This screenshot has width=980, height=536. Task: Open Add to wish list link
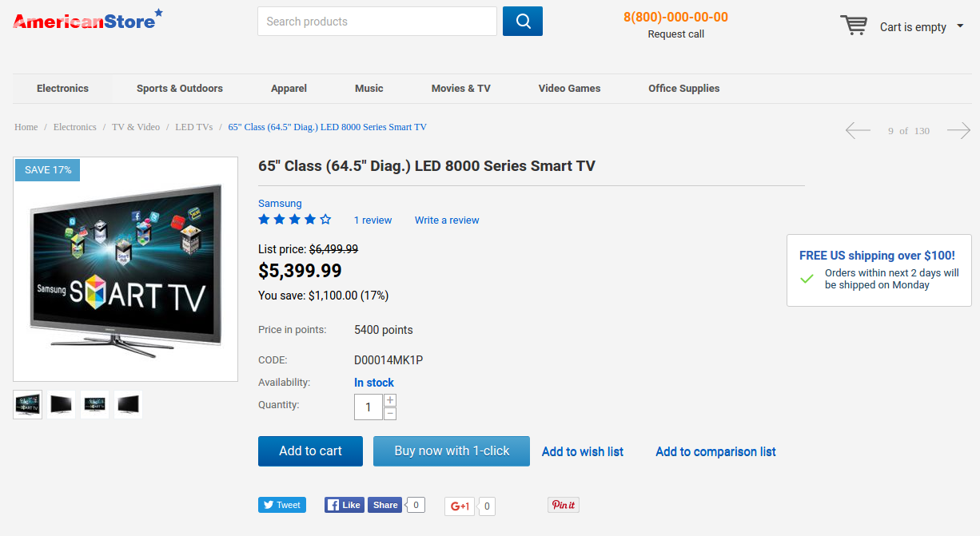tap(583, 452)
